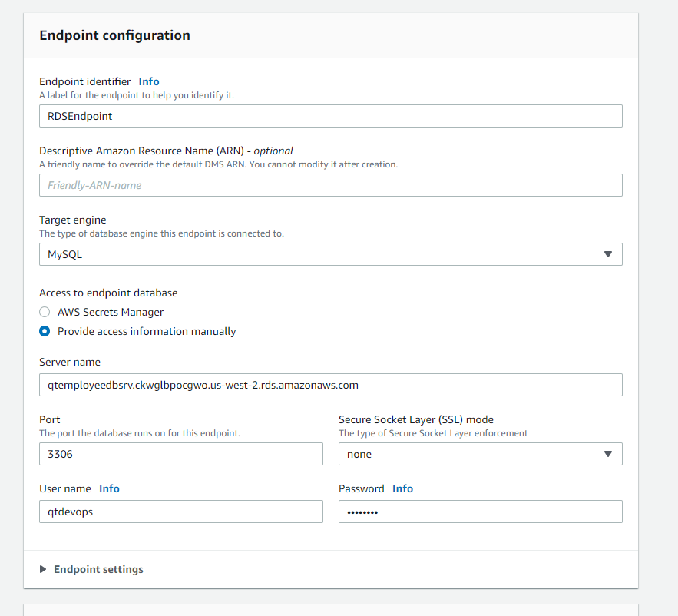Click the User name field with qtdevops

(181, 512)
